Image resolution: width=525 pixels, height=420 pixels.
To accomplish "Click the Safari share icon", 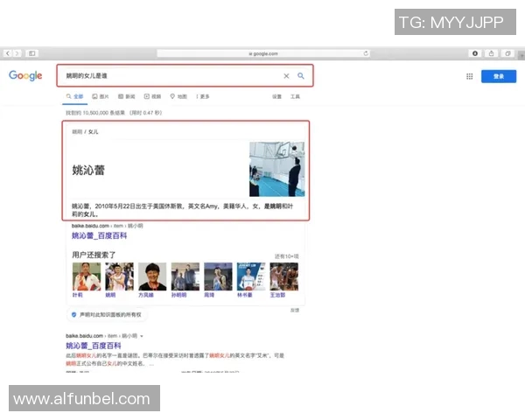I will click(x=492, y=53).
